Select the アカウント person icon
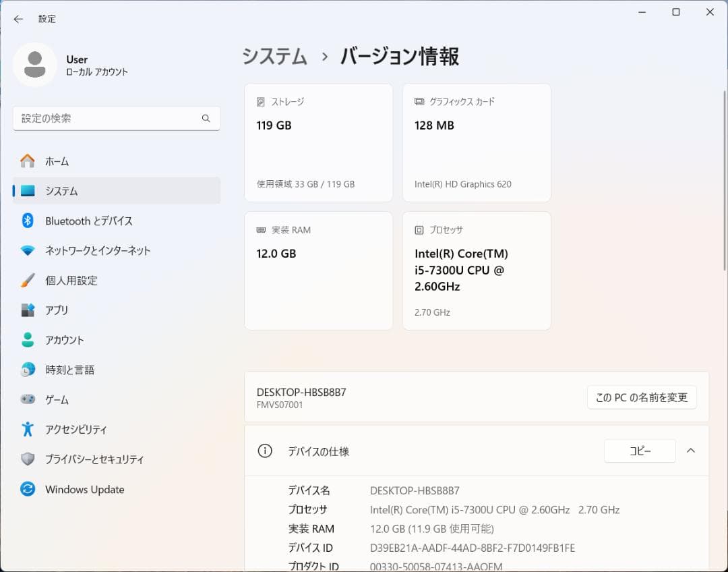728x572 pixels. 27,340
